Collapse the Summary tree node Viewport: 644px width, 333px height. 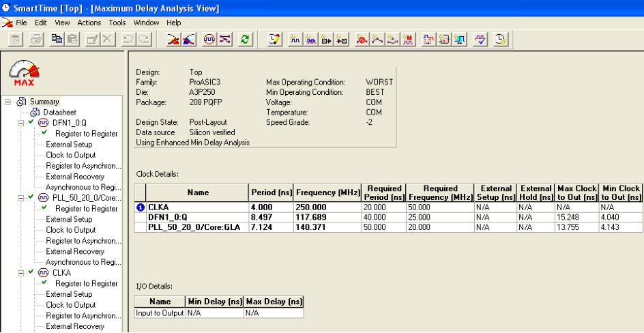point(8,102)
